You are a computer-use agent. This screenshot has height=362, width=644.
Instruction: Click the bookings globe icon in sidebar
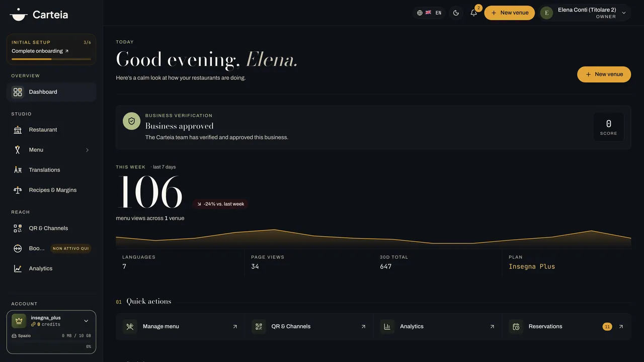[18, 248]
